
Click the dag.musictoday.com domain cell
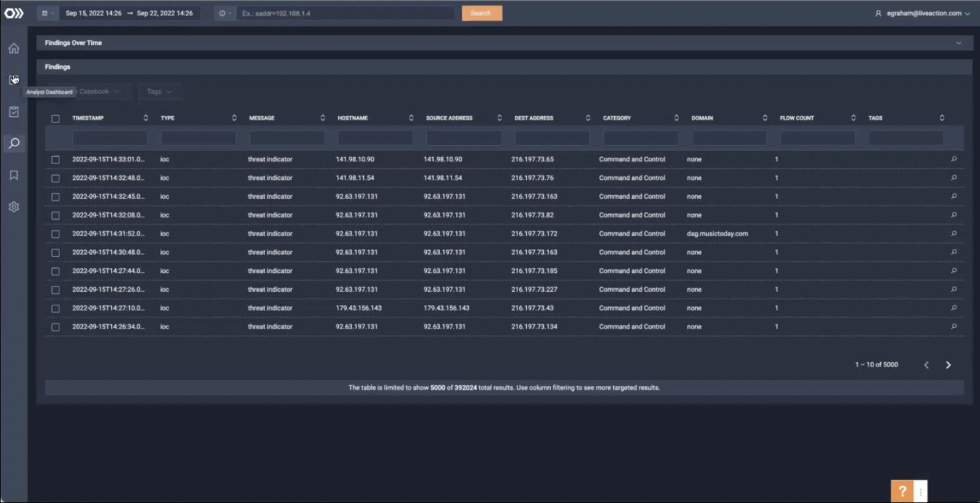(717, 234)
